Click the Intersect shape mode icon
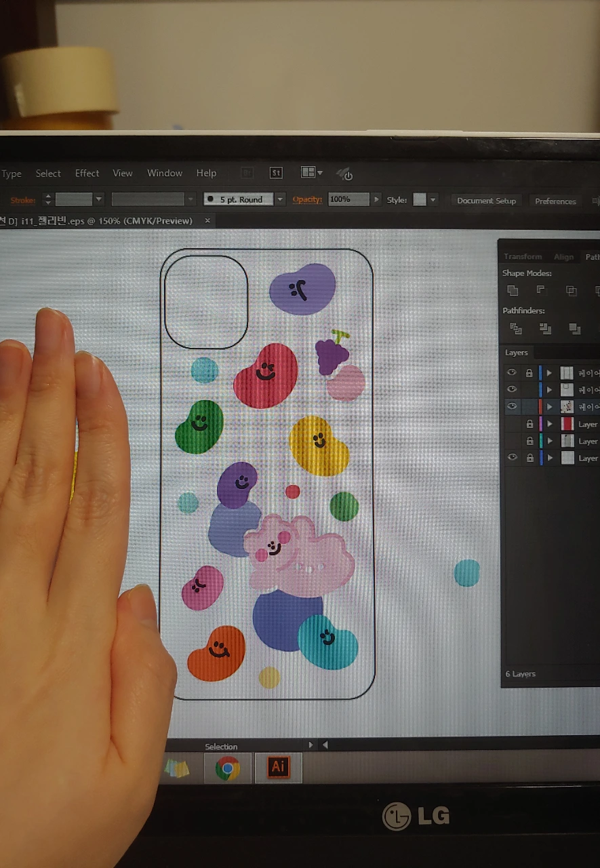 [572, 290]
